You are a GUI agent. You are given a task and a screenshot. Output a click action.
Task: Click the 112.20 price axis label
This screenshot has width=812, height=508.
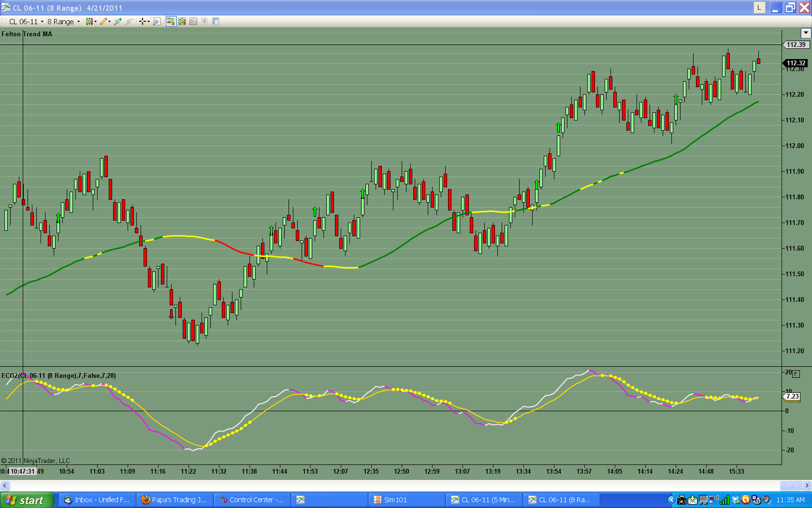click(795, 94)
